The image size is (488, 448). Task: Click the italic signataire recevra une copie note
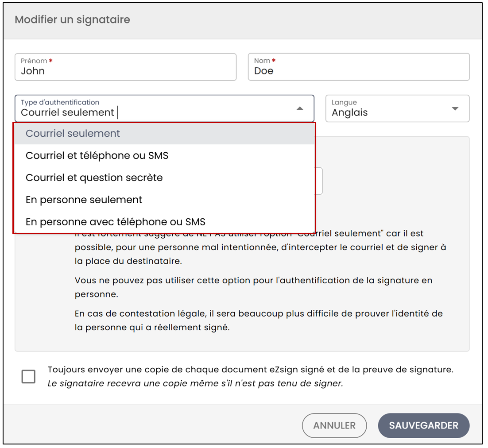coord(195,384)
